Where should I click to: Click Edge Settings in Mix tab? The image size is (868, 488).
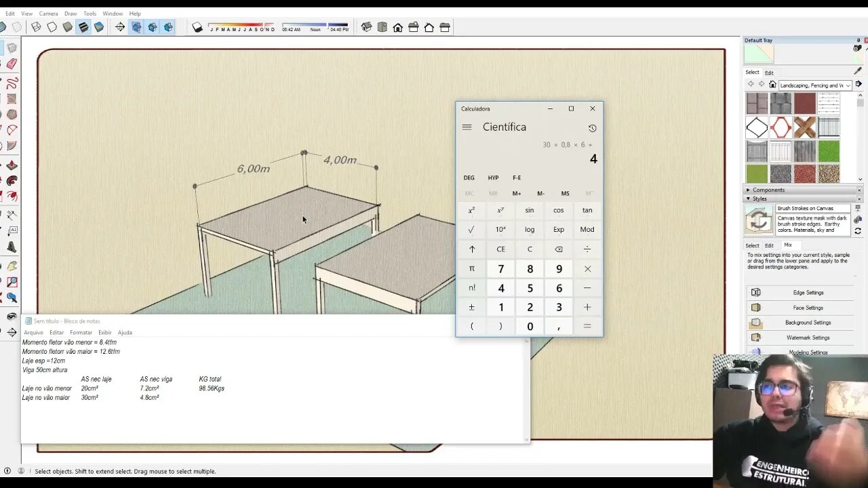click(800, 293)
